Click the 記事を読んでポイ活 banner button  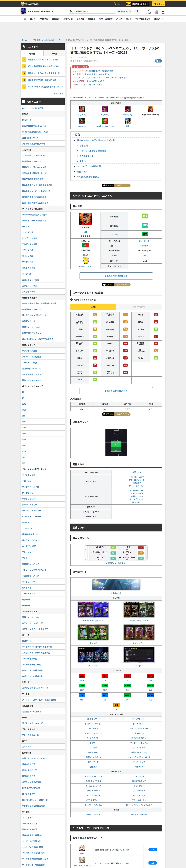click(x=137, y=4)
